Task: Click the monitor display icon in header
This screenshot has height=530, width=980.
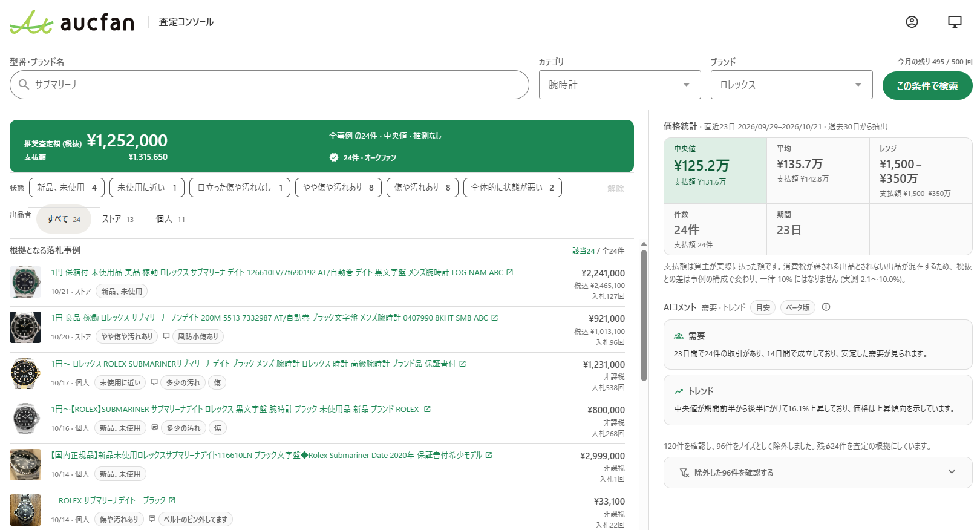Action: coord(955,22)
